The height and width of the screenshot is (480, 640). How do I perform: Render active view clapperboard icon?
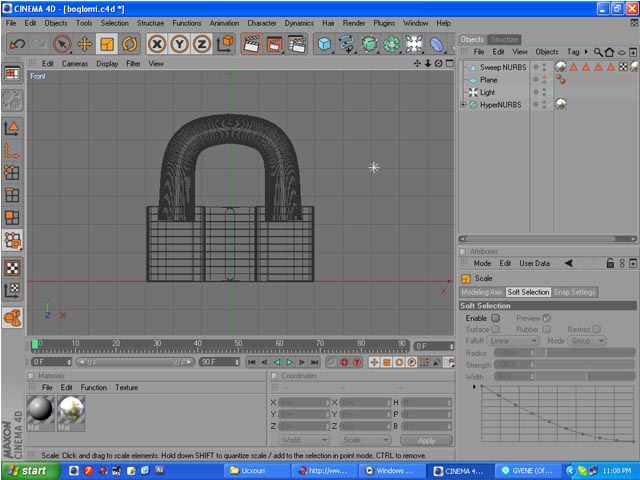click(252, 44)
